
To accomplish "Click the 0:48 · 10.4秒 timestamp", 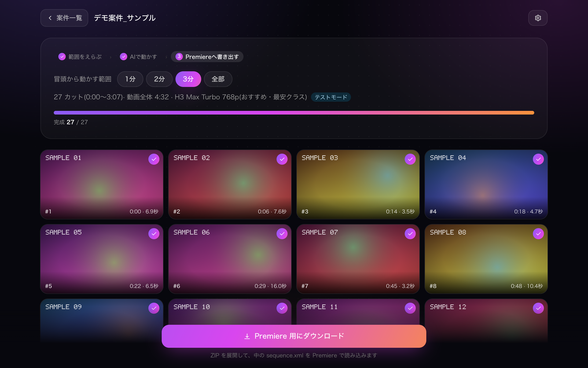I will coord(527,286).
